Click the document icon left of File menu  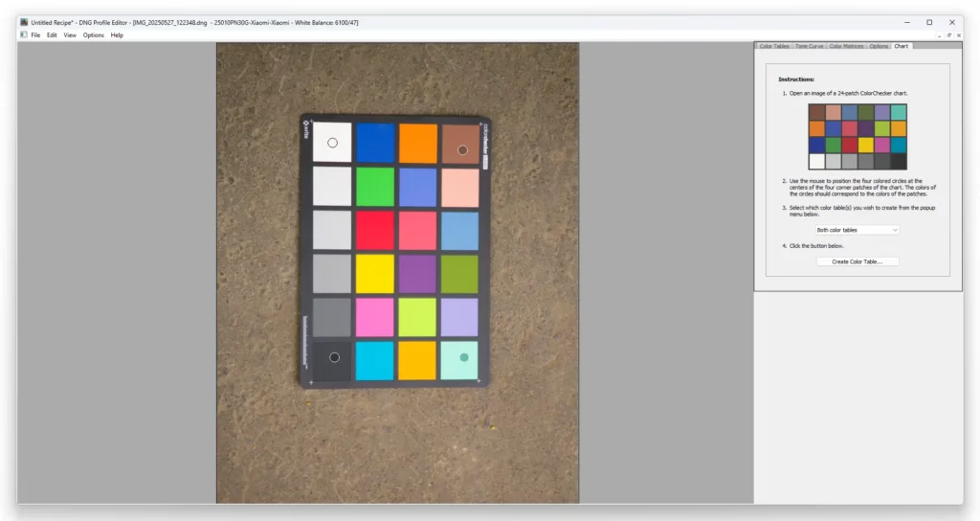[x=24, y=35]
